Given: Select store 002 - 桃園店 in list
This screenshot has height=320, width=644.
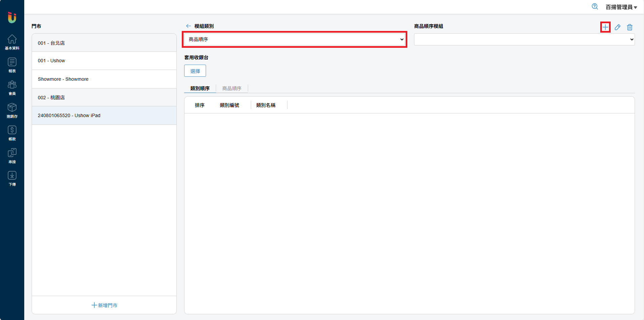Looking at the screenshot, I should pyautogui.click(x=104, y=98).
